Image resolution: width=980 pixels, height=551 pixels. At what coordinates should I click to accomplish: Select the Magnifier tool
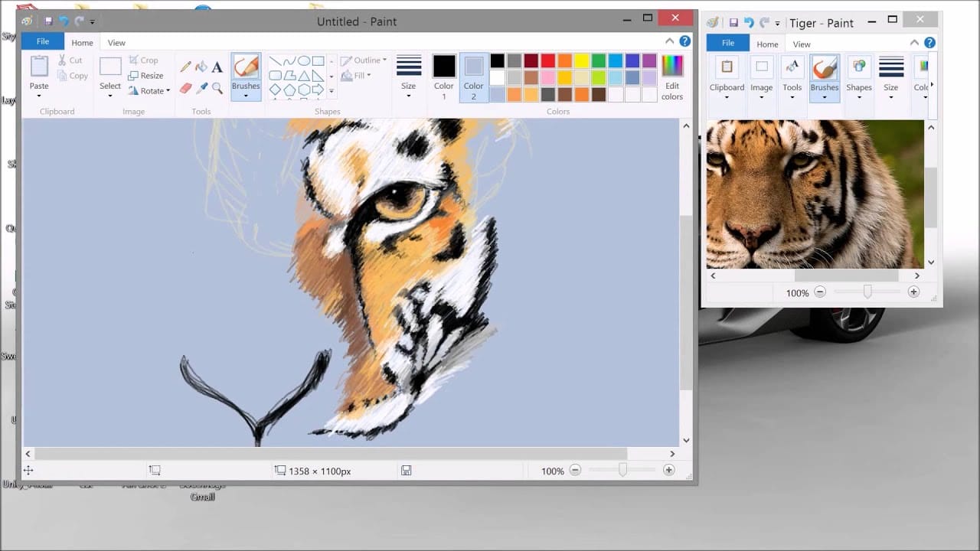pos(217,87)
